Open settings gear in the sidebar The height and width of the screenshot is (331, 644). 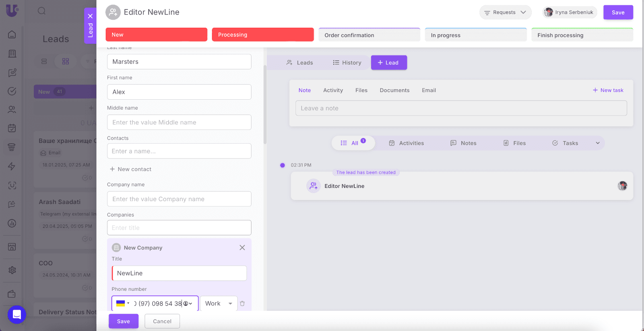click(12, 270)
